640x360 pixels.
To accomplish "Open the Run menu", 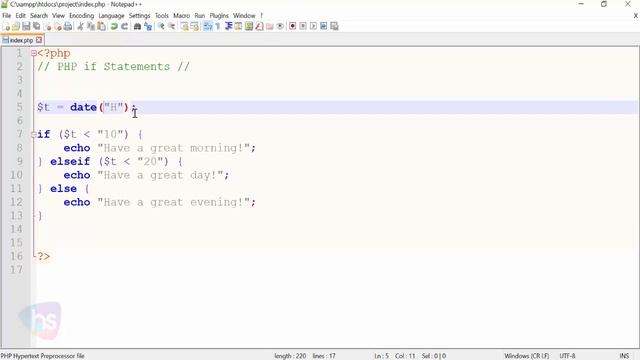I will click(x=200, y=16).
